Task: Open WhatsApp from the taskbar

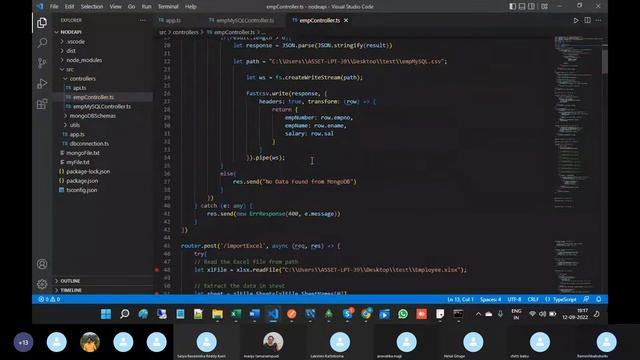Action: click(x=403, y=314)
